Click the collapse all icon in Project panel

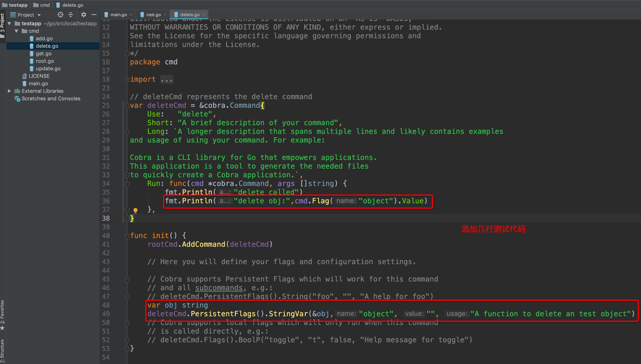coord(71,15)
